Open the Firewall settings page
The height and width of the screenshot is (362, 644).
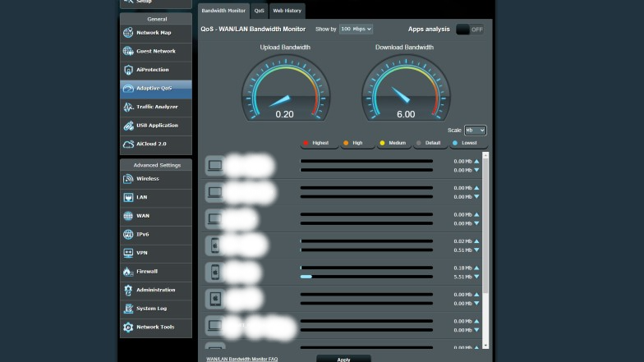click(x=156, y=271)
